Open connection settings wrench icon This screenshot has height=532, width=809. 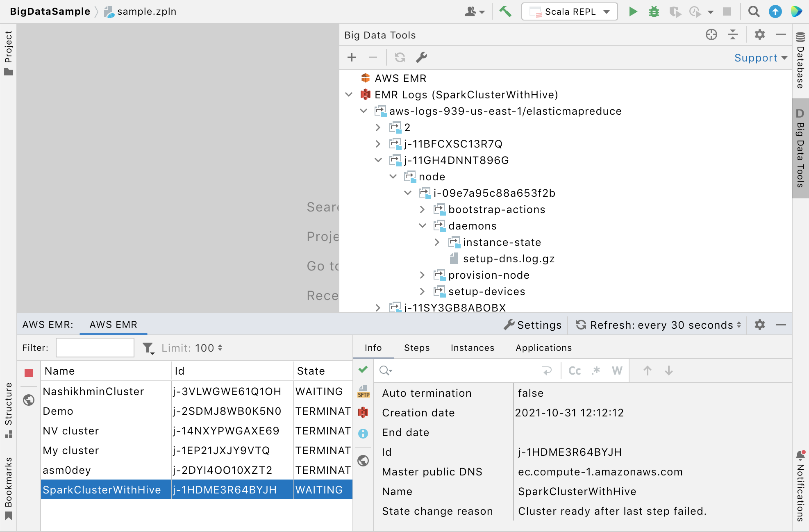coord(421,57)
